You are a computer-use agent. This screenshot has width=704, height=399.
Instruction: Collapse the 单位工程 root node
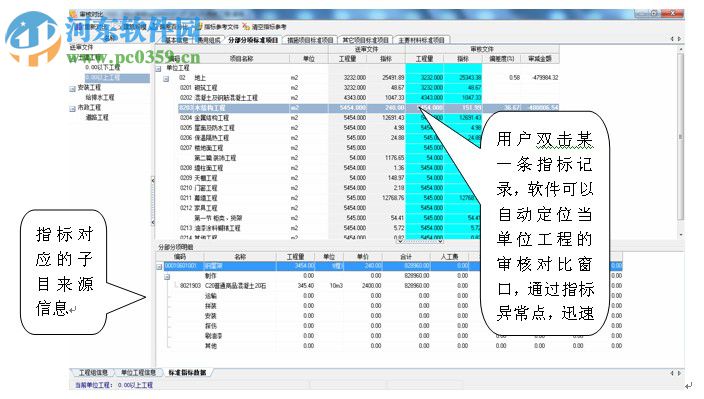click(x=158, y=69)
